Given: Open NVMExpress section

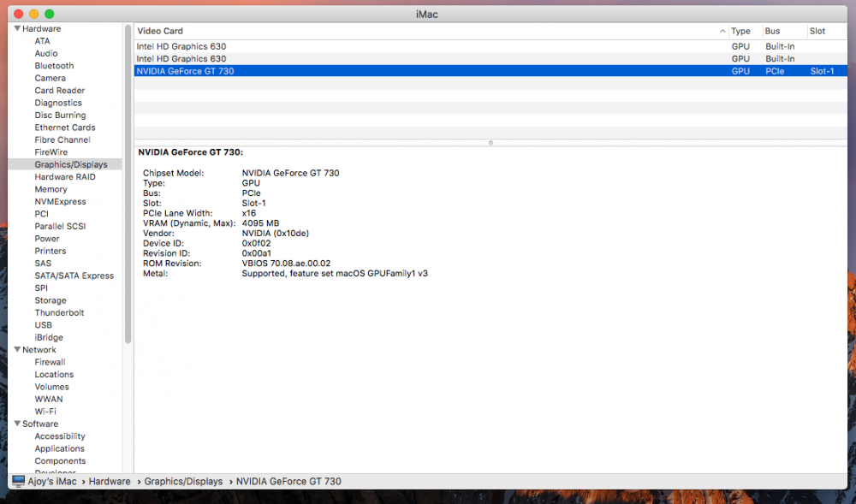Looking at the screenshot, I should pyautogui.click(x=60, y=201).
